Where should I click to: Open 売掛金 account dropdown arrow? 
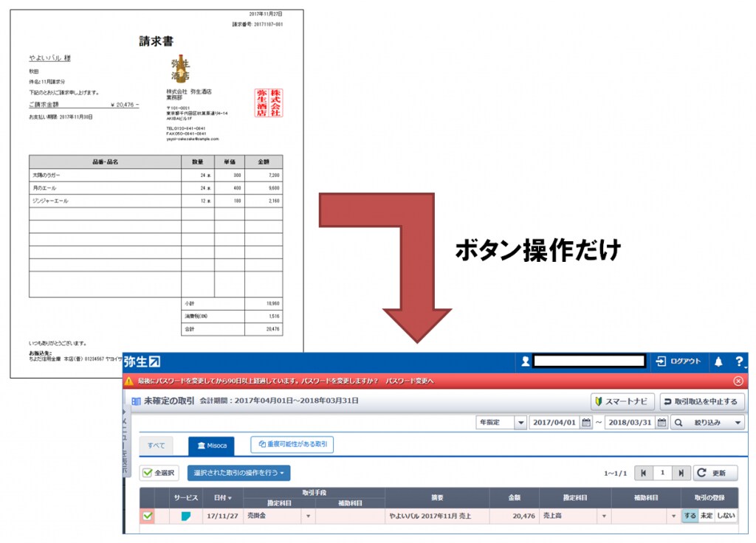click(308, 516)
